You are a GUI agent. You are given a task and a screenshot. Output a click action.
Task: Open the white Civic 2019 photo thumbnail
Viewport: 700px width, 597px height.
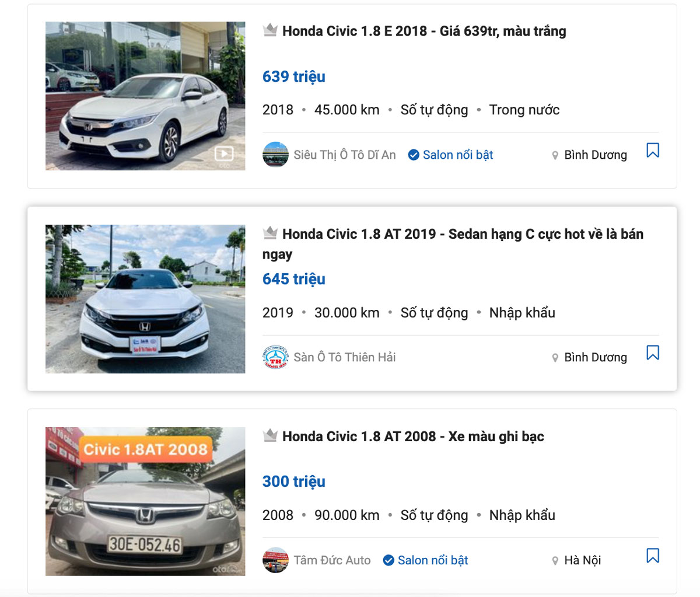pyautogui.click(x=145, y=298)
